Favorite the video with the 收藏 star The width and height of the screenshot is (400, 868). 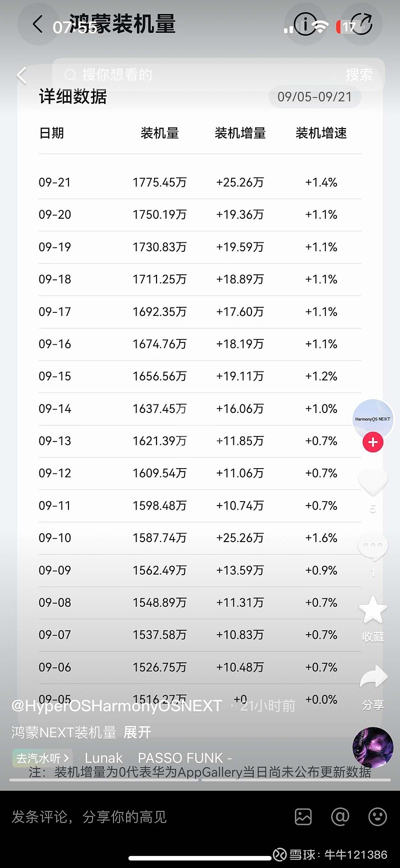click(373, 611)
